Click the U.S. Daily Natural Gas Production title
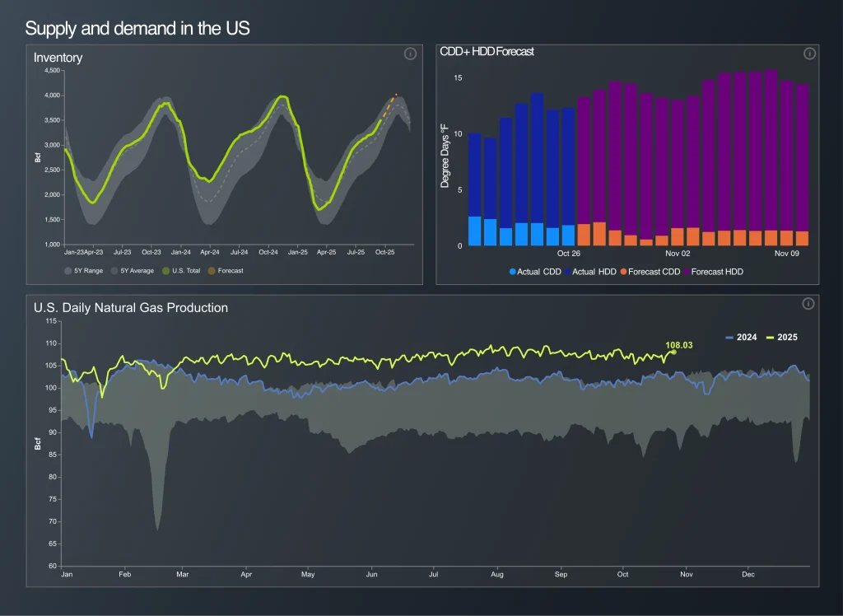The height and width of the screenshot is (616, 843). pos(131,308)
